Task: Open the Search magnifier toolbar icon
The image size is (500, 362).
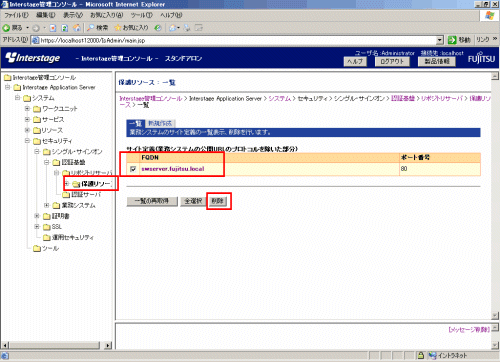Action: (x=90, y=28)
